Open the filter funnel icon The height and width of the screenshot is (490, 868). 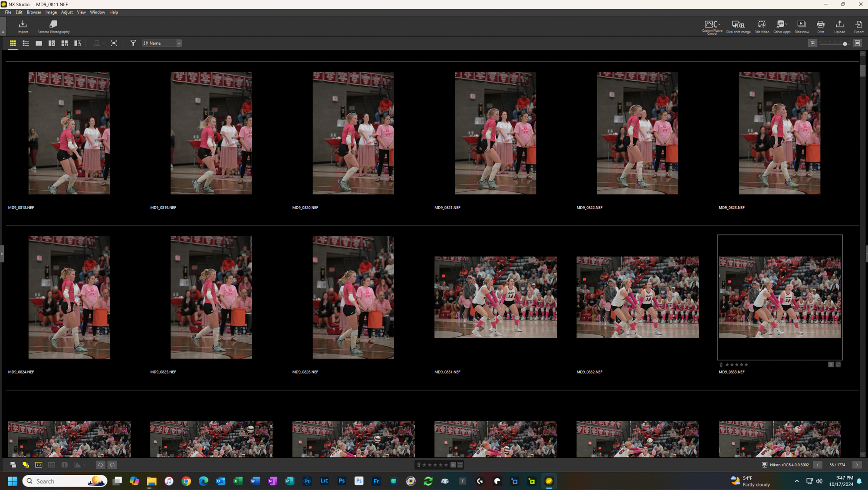point(133,43)
